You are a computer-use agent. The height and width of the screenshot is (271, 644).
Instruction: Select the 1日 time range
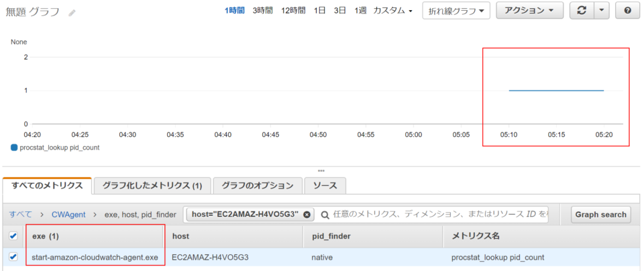[319, 11]
